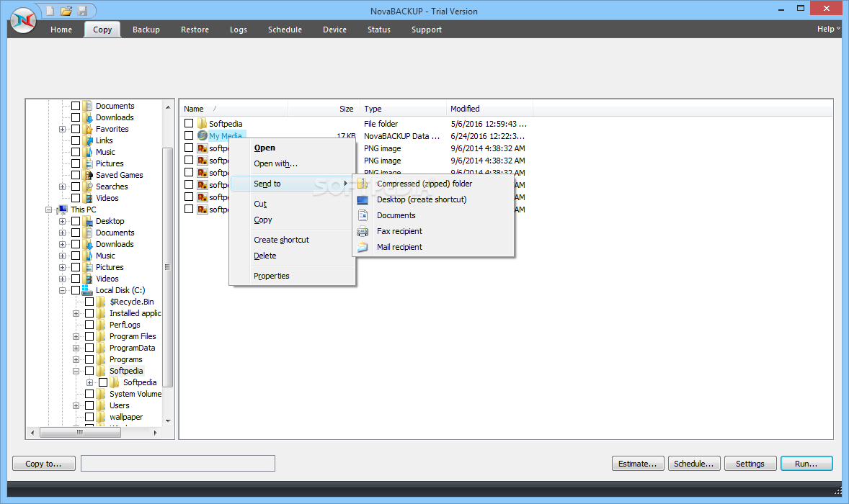Image resolution: width=849 pixels, height=504 pixels.
Task: Click the wallpaper folder icon
Action: coord(101,417)
